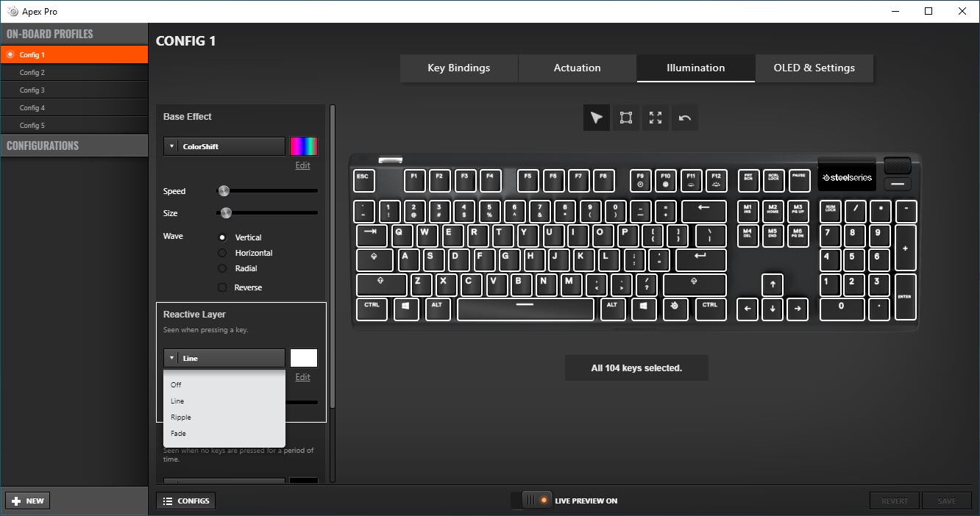Select Vertical wave direction

222,237
